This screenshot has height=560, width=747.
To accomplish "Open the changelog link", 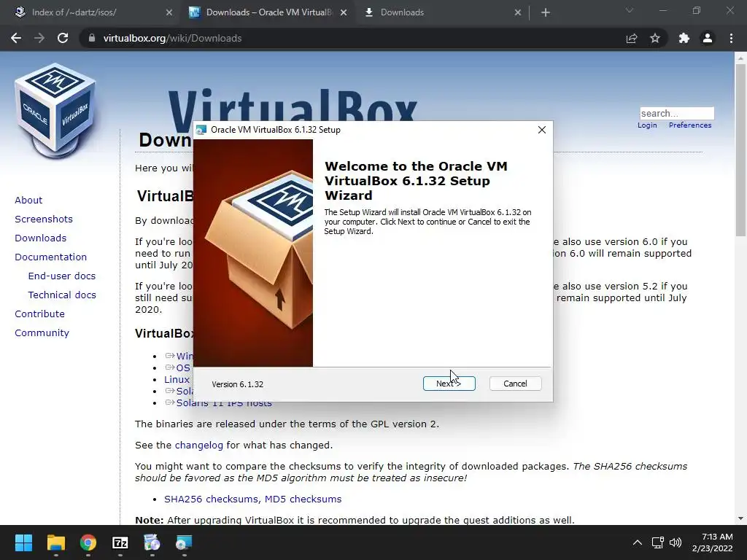I will coord(198,446).
